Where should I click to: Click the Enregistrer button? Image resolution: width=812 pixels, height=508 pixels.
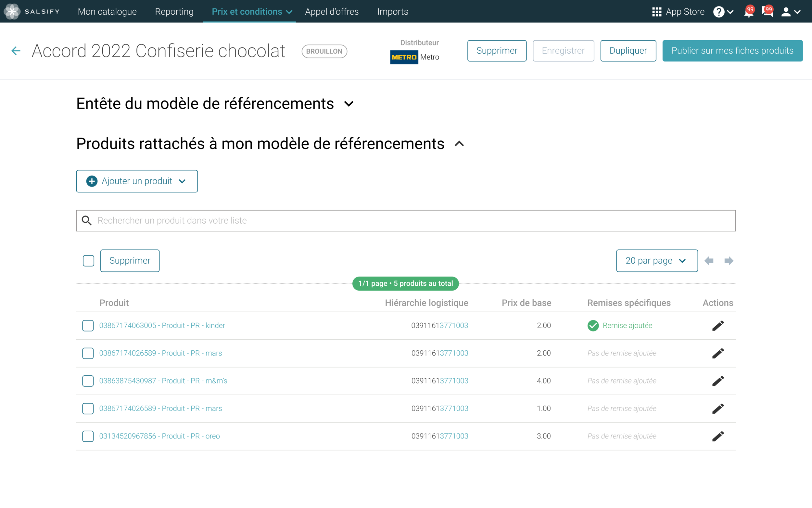click(563, 51)
